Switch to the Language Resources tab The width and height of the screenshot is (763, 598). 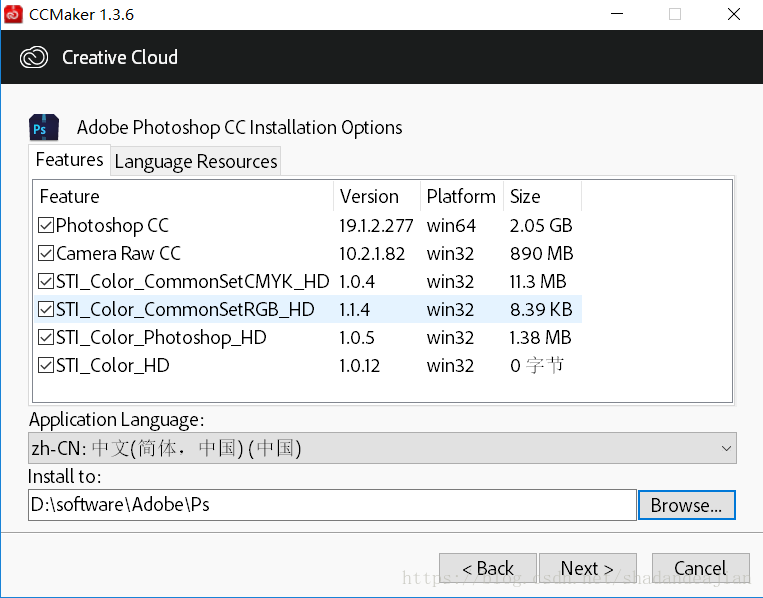[x=196, y=161]
